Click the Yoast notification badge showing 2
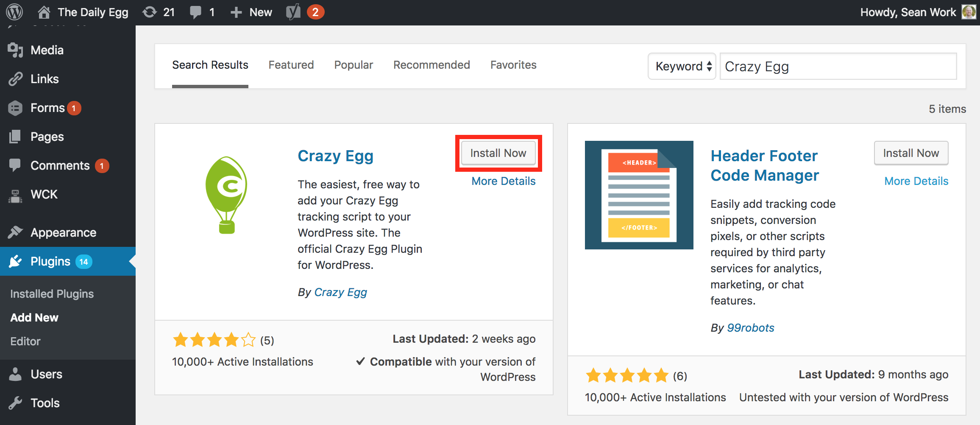The width and height of the screenshot is (980, 425). point(315,12)
